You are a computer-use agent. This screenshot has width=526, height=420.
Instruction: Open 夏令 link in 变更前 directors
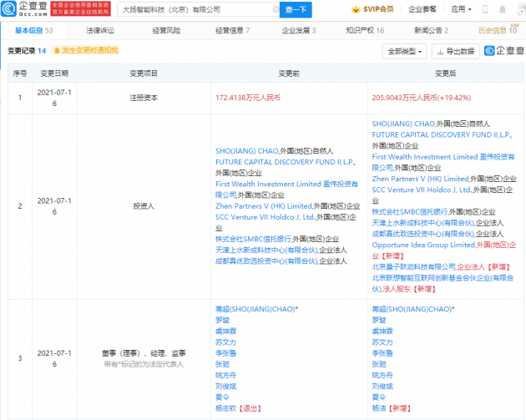222,397
